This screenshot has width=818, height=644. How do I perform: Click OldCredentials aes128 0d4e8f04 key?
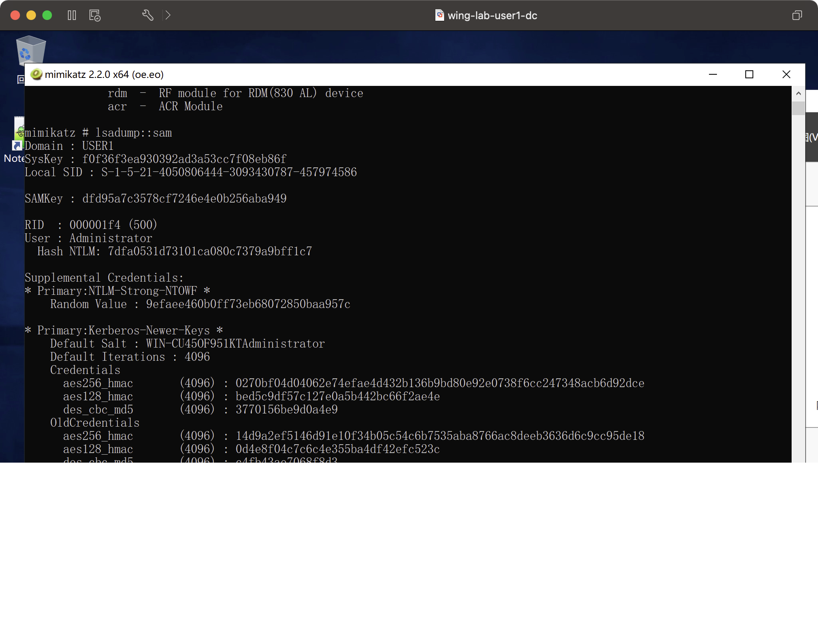coord(338,449)
